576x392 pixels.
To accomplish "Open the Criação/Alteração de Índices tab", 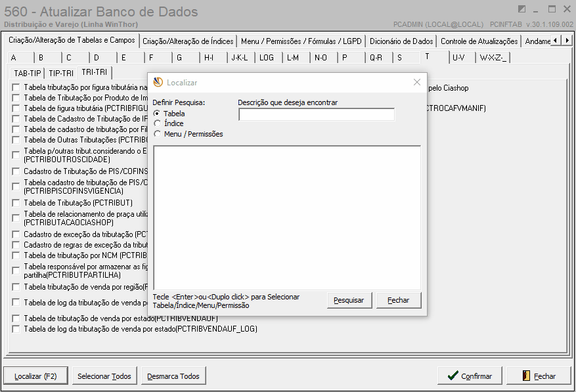I will 188,41.
